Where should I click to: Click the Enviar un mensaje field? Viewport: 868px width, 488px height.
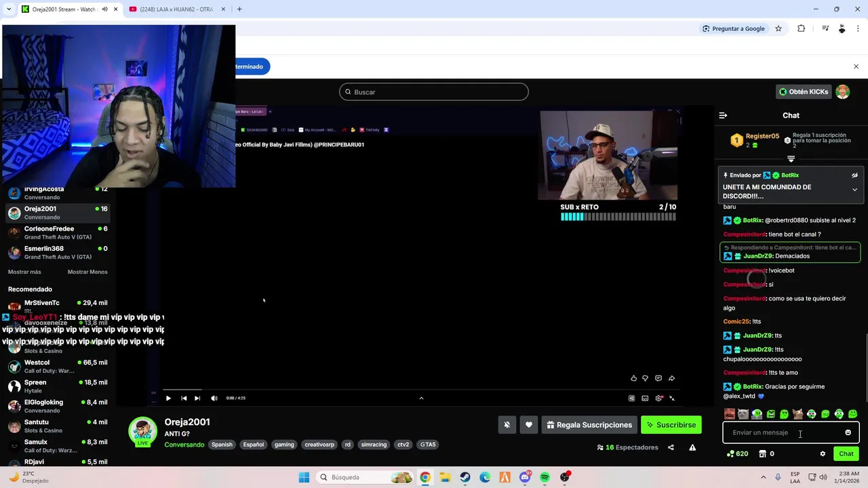click(791, 432)
